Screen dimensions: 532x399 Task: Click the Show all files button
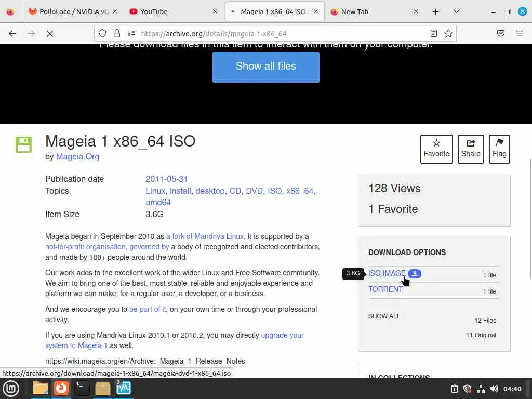(x=265, y=67)
